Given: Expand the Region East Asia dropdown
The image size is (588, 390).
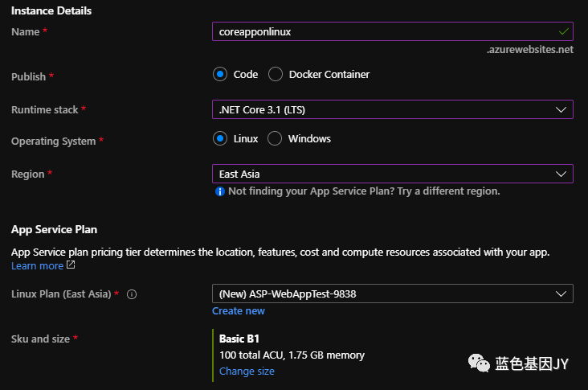Looking at the screenshot, I should click(391, 174).
